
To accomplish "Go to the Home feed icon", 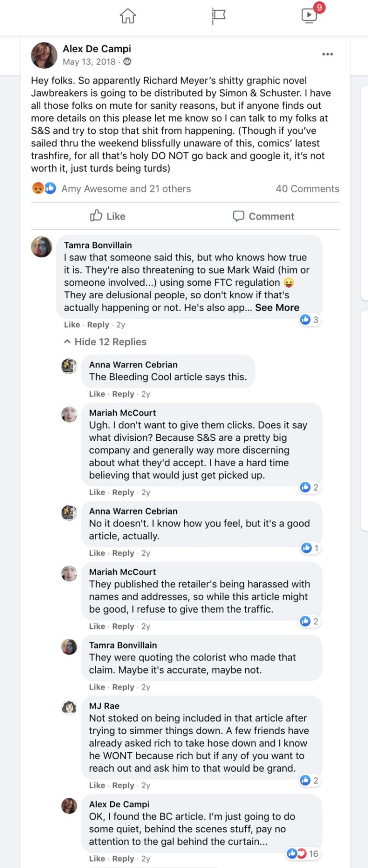I will (128, 16).
